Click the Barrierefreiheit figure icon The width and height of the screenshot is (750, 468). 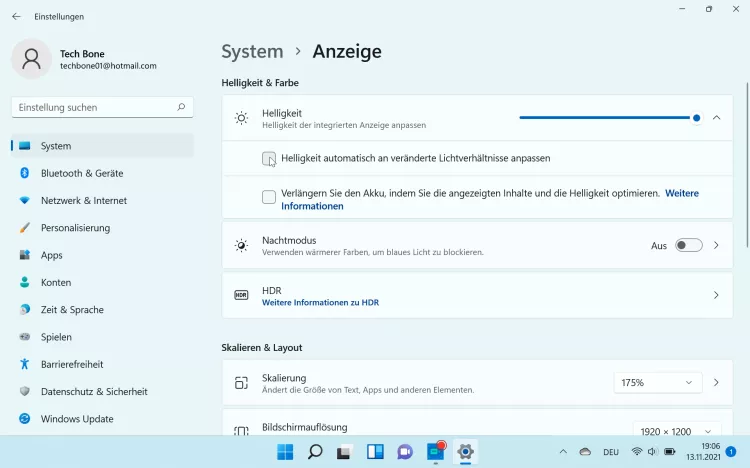(x=24, y=364)
